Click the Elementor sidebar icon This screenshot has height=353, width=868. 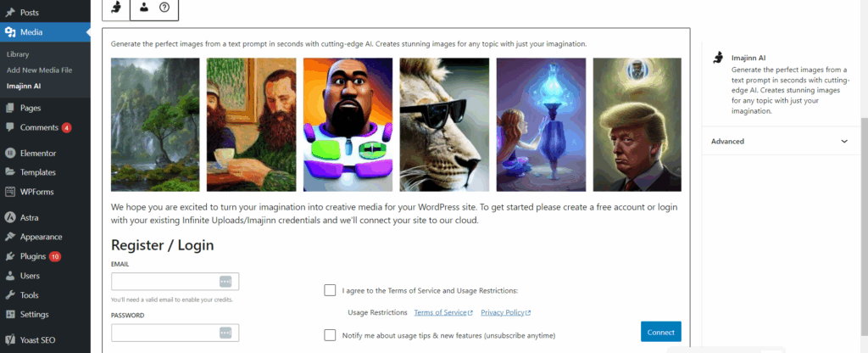[x=10, y=153]
